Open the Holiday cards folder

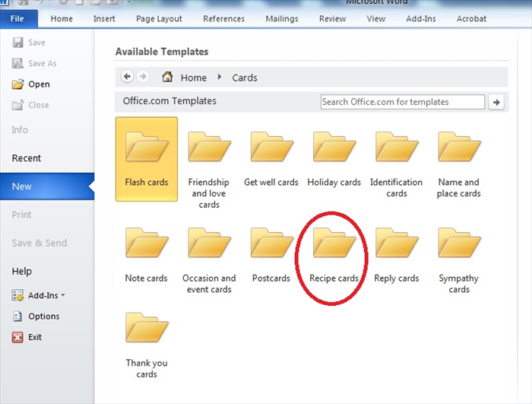(x=334, y=159)
